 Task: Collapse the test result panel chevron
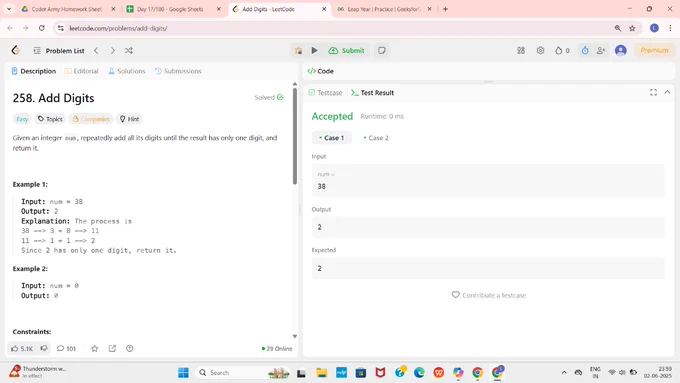coord(667,92)
